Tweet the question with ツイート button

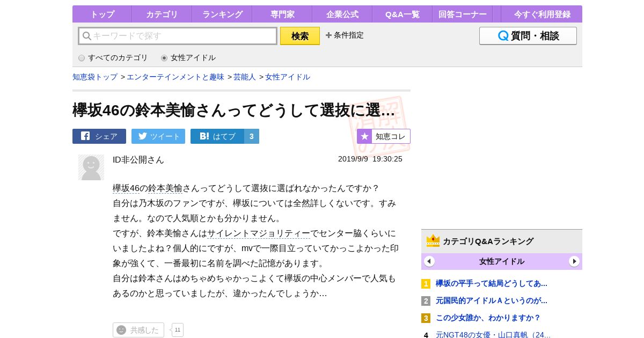[158, 136]
